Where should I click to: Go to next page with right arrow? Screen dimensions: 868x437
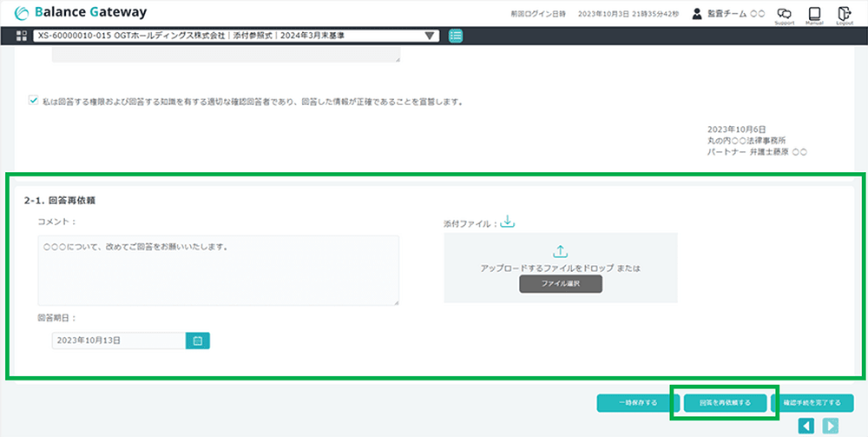[831, 426]
